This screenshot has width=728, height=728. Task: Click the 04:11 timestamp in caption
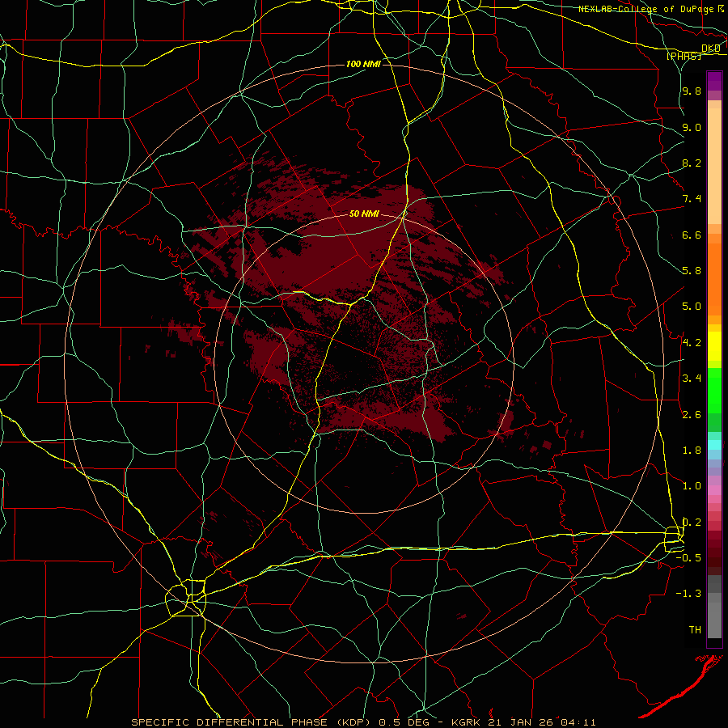point(578,722)
